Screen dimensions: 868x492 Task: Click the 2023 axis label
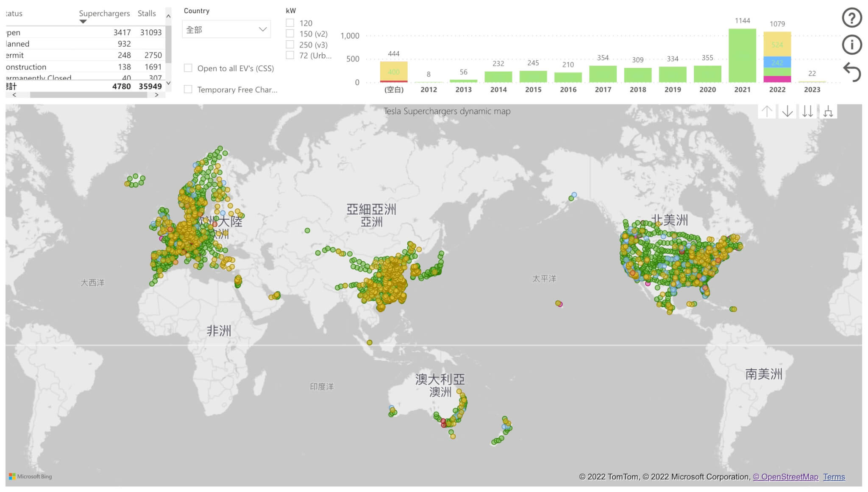812,89
